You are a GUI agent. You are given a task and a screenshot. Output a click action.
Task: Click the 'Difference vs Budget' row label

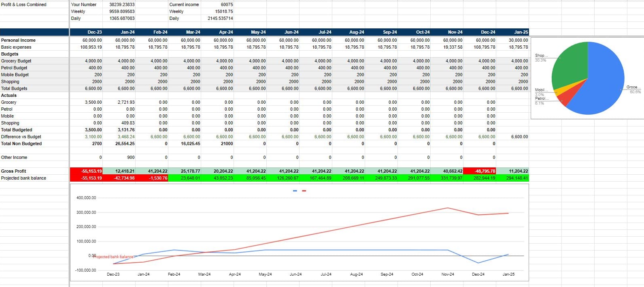(21, 137)
